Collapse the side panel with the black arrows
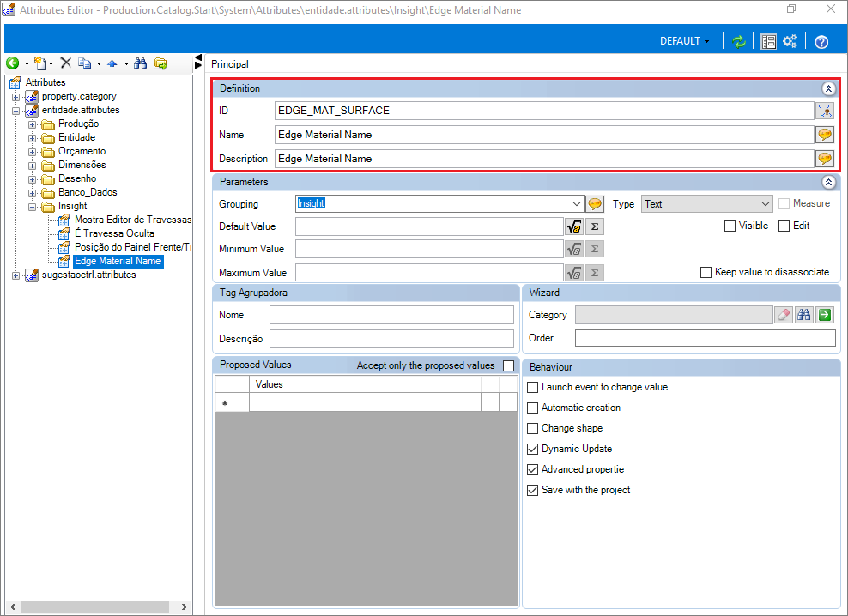The image size is (848, 616). pos(198,62)
